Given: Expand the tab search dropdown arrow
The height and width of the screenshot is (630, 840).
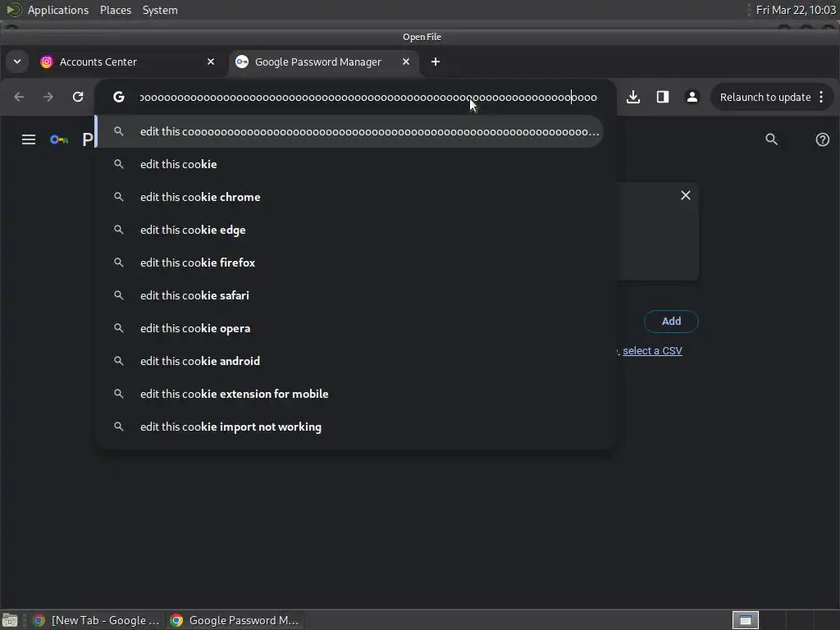Looking at the screenshot, I should [17, 62].
